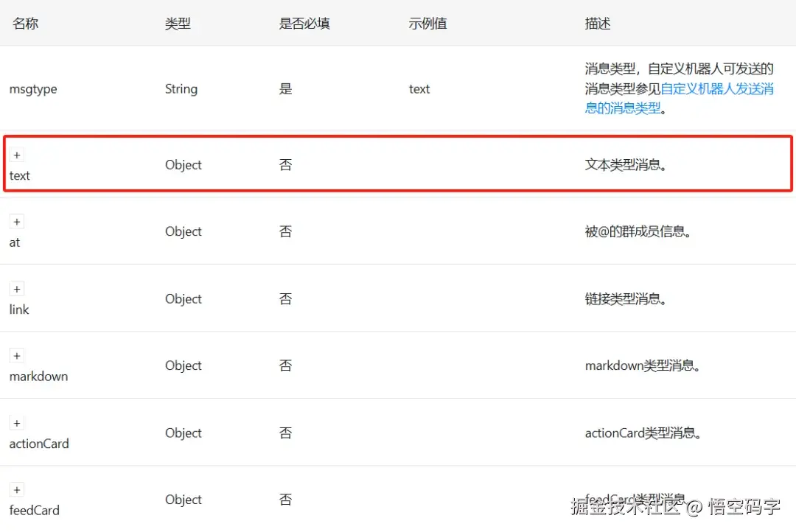Click 否 in the text row

286,164
